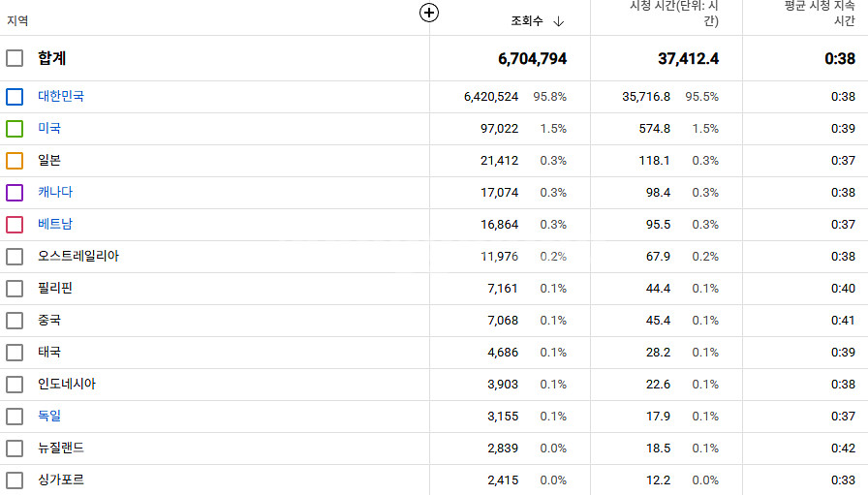Check the 오스트레일리아 row checkbox
Screen dimensions: 868x495
coord(15,257)
